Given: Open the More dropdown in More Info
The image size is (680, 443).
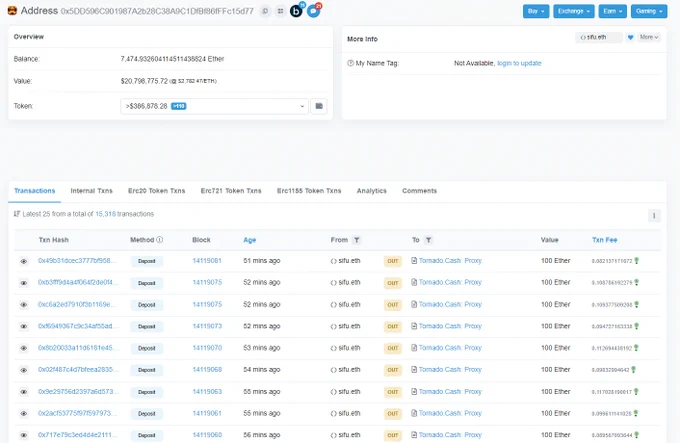Looking at the screenshot, I should point(649,37).
